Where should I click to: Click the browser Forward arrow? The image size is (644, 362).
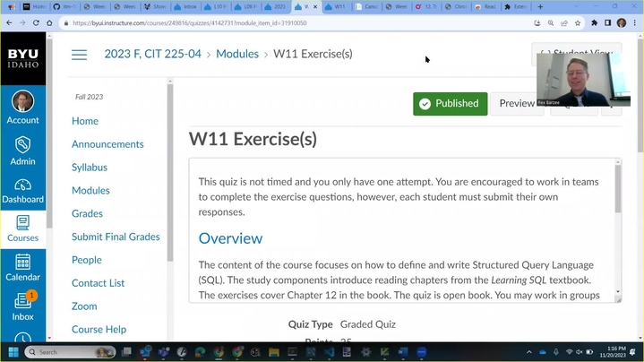pyautogui.click(x=22, y=23)
